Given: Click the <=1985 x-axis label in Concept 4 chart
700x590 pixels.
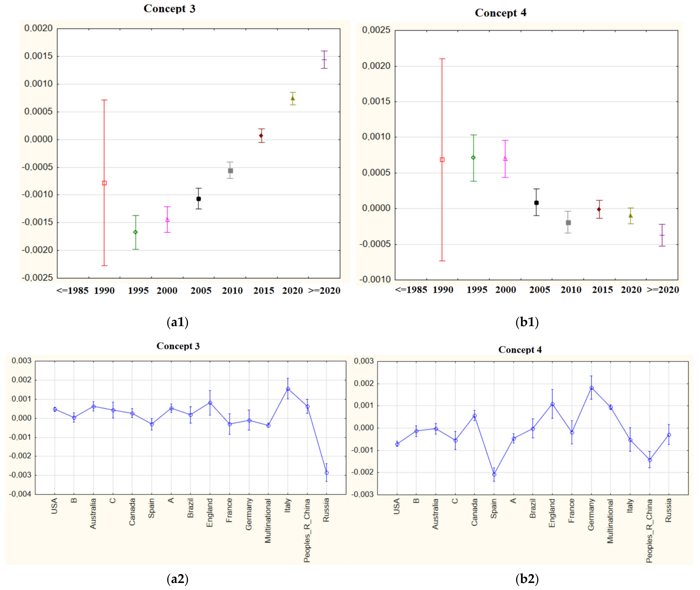Looking at the screenshot, I should pos(411,290).
